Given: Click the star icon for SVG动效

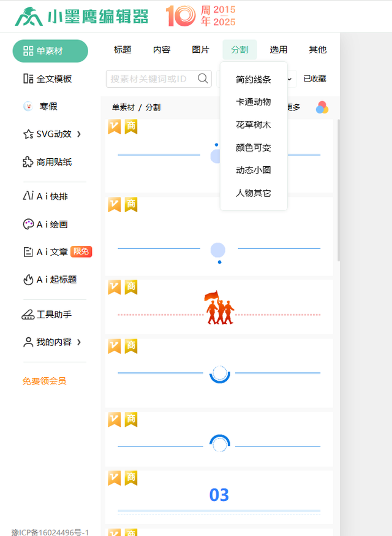Looking at the screenshot, I should click(28, 134).
